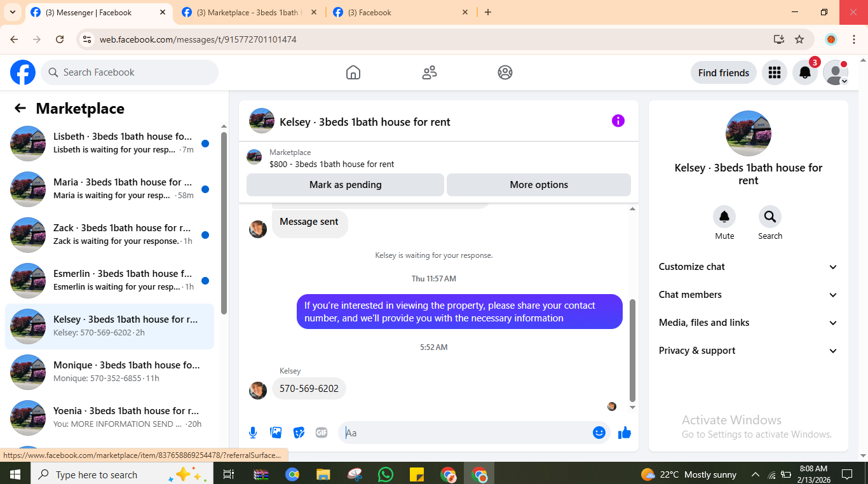Screen dimensions: 868x484
Task: Go back with browser back arrow
Action: point(14,39)
